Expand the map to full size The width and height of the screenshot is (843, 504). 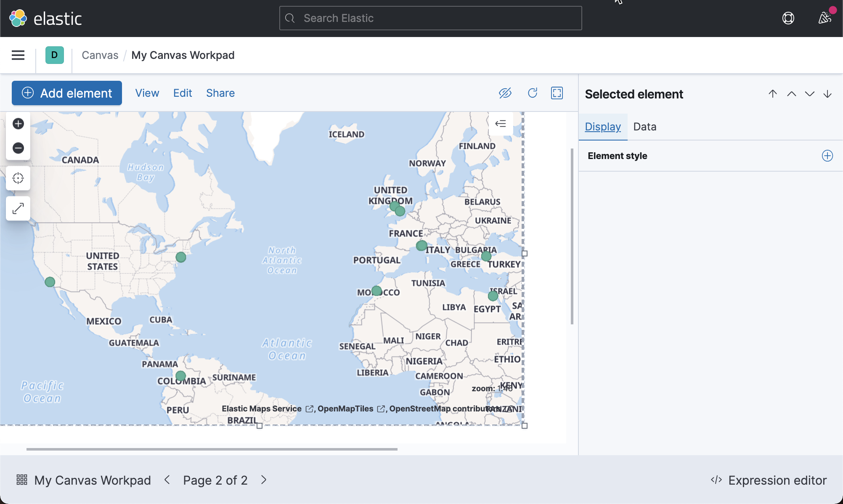18,208
